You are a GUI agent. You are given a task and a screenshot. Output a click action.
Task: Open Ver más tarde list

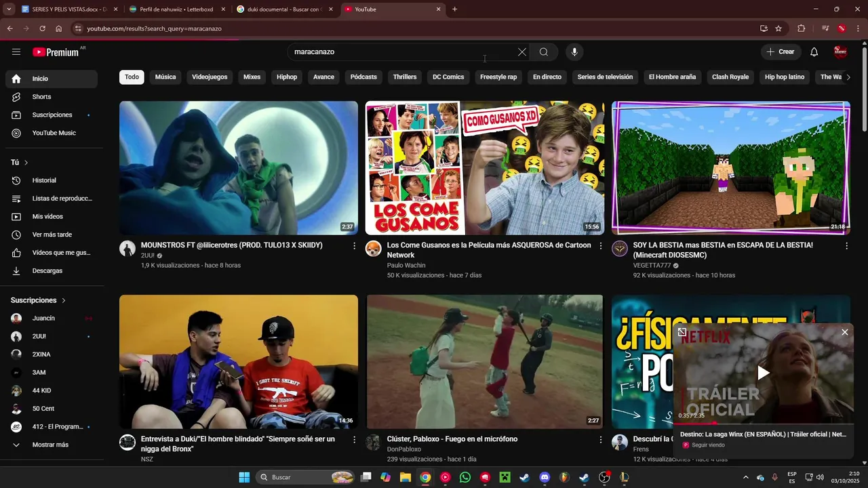52,235
